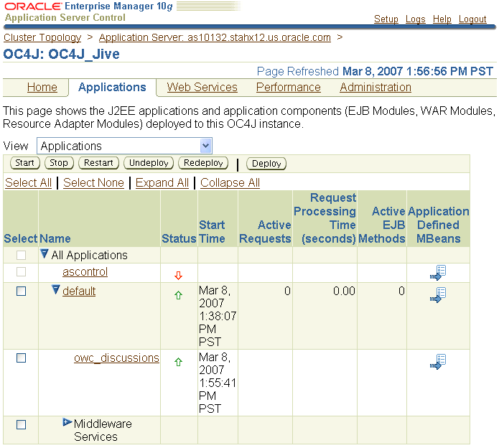Click green up status arrow of owc_discussions

(178, 362)
